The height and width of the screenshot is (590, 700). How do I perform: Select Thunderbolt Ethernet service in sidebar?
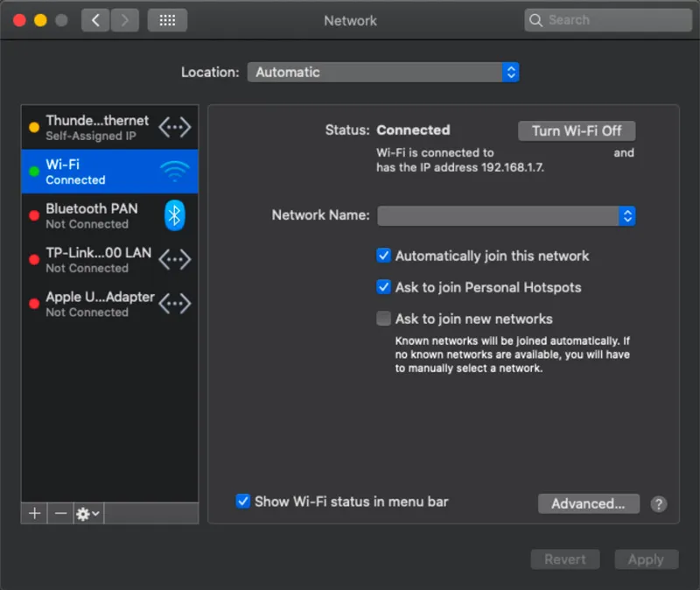click(x=110, y=128)
